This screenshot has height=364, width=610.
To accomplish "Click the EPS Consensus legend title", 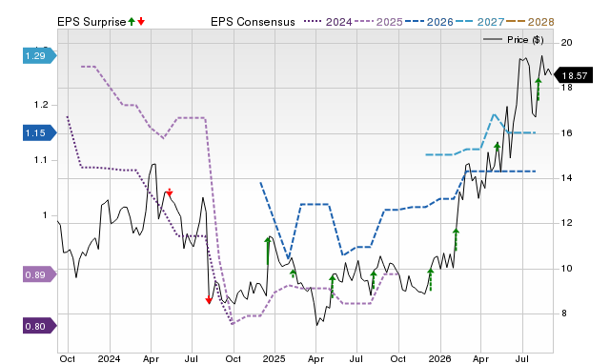I will point(253,22).
